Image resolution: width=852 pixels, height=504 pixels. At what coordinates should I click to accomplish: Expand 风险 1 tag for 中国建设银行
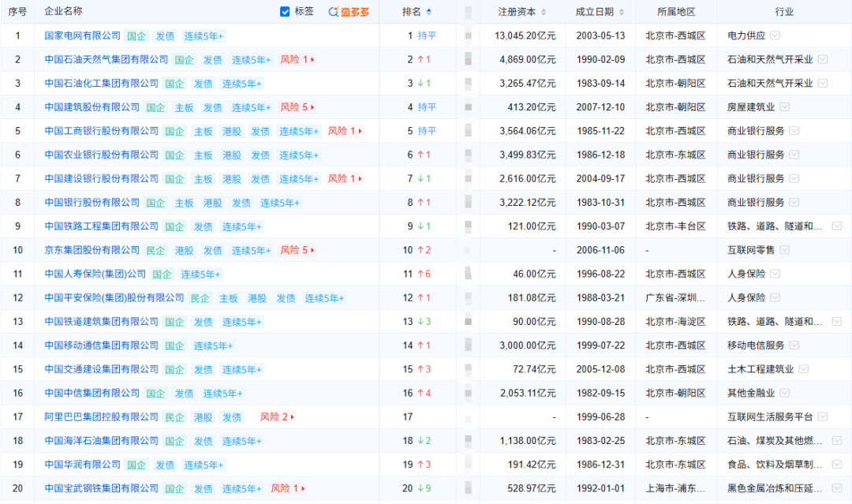click(x=345, y=179)
